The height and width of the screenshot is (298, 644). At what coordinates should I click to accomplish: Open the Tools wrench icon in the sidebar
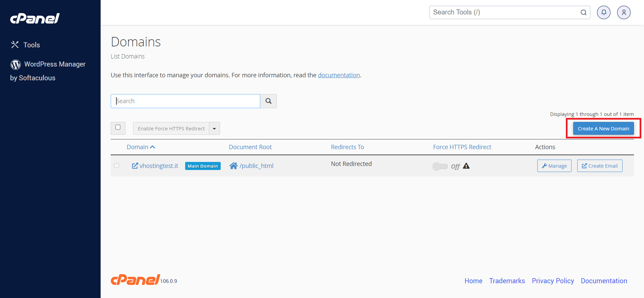pos(15,45)
